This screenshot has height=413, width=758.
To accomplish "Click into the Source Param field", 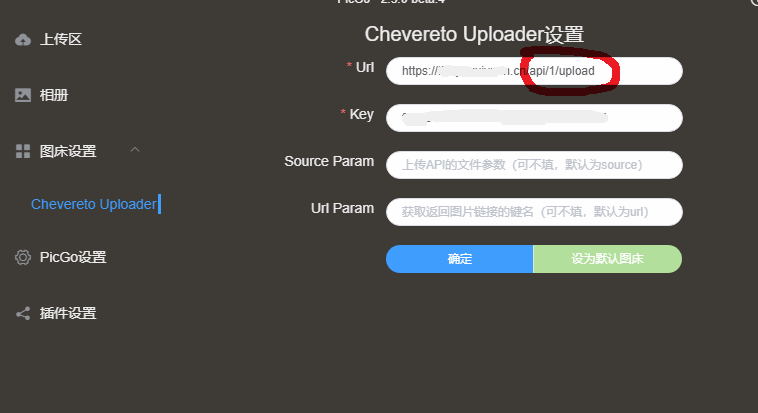I will (x=534, y=165).
